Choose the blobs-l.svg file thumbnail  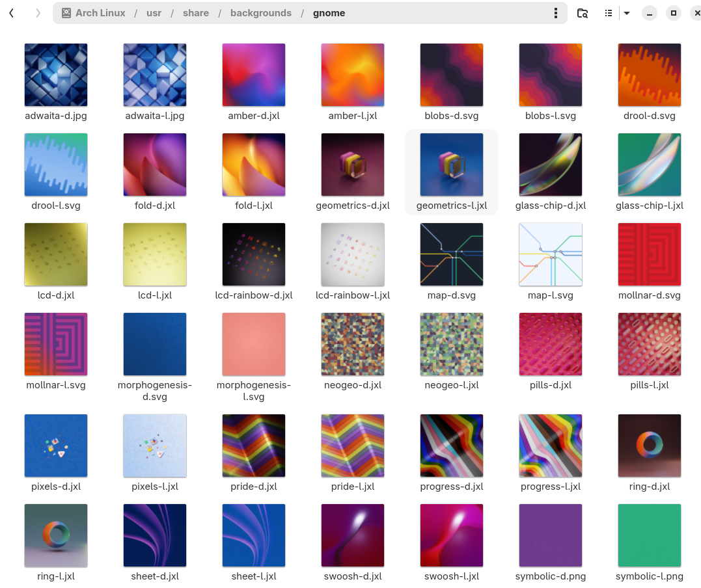pos(551,75)
